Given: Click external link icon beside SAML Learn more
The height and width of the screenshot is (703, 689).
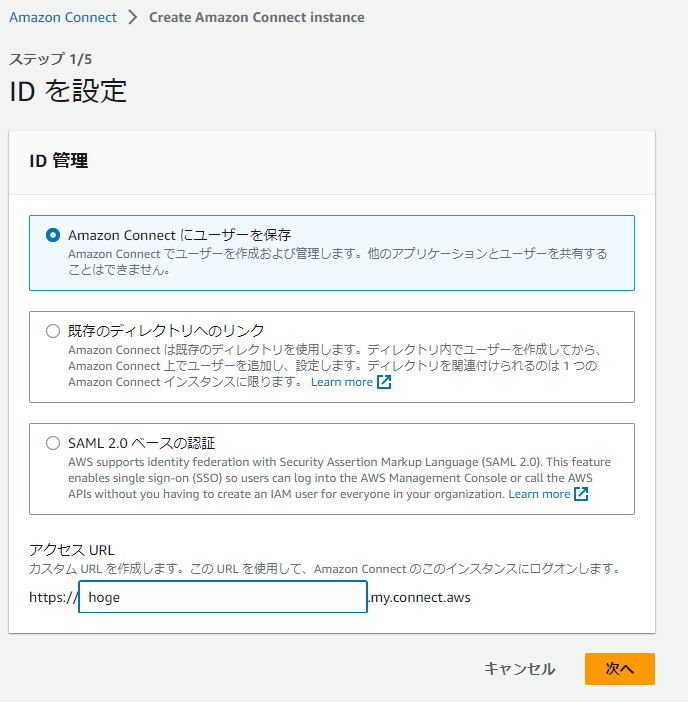Looking at the screenshot, I should pos(581,494).
